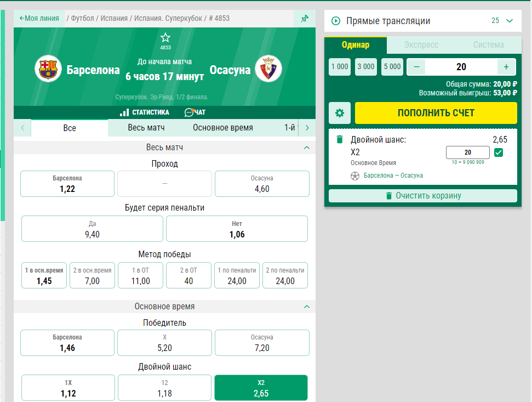Switch to the Весь матч tab
532x402 pixels.
pyautogui.click(x=146, y=128)
